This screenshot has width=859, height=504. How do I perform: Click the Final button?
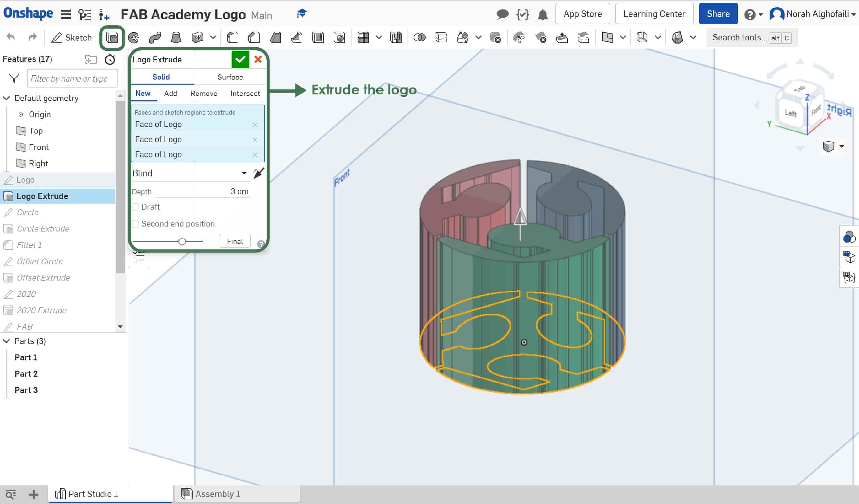[x=235, y=241]
